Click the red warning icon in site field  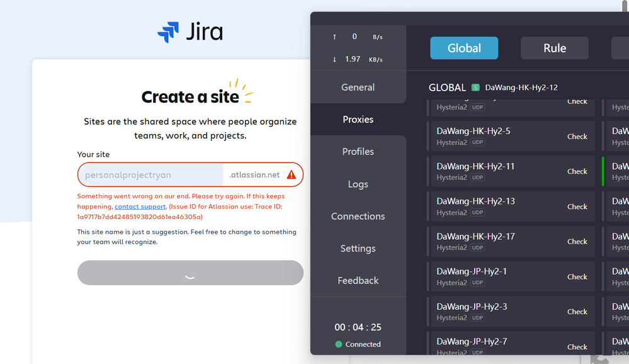click(x=292, y=174)
